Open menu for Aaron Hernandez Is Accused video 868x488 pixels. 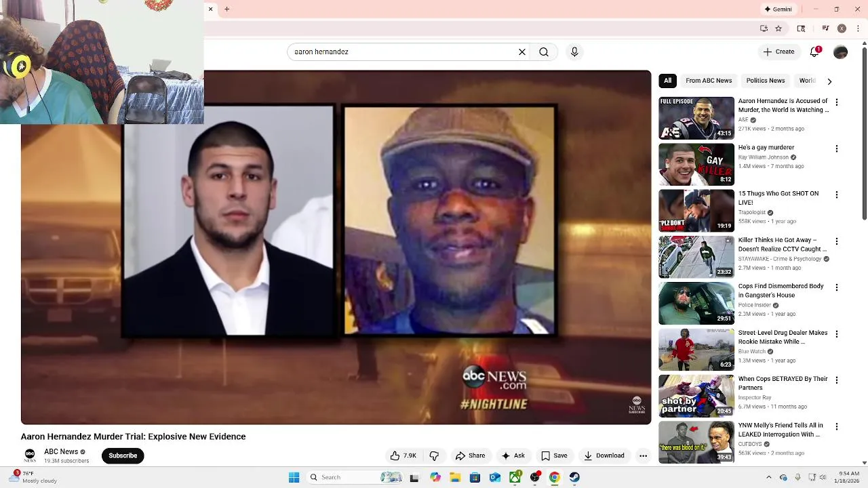(837, 102)
